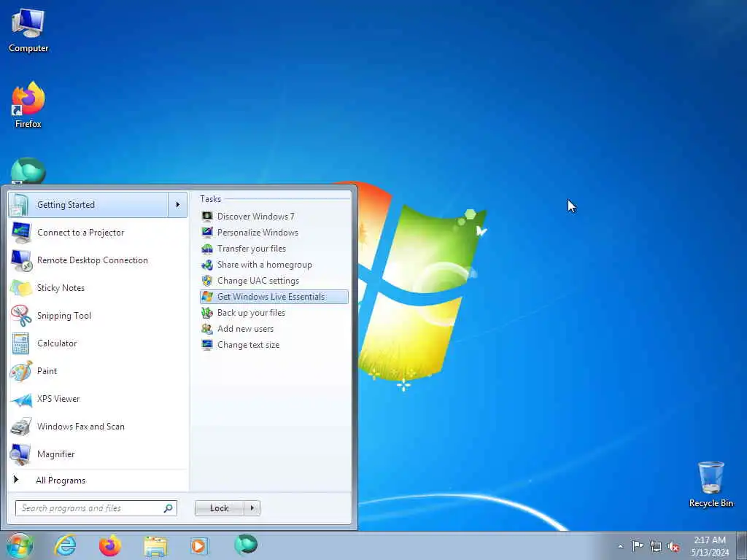This screenshot has height=560, width=747.
Task: Open Discover Windows 7 task
Action: [x=274, y=216]
